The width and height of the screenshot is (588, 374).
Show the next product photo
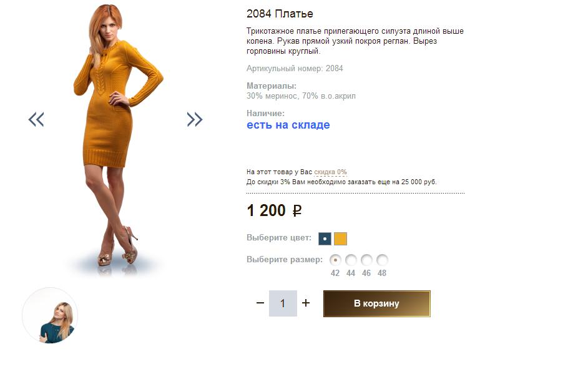(195, 119)
